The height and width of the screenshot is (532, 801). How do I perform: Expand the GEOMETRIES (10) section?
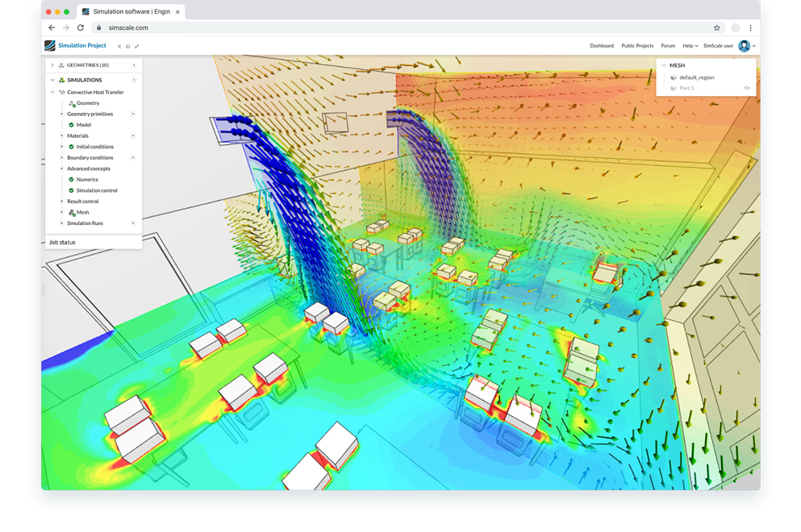pos(51,65)
